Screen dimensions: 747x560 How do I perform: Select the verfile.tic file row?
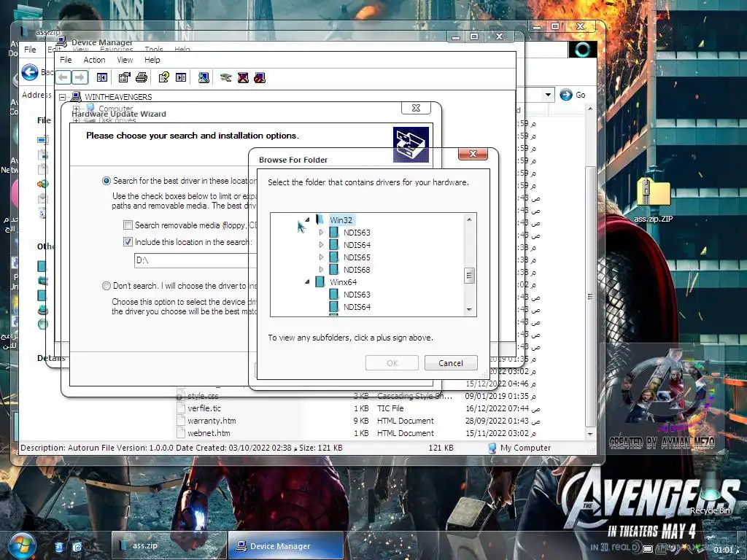[360, 408]
